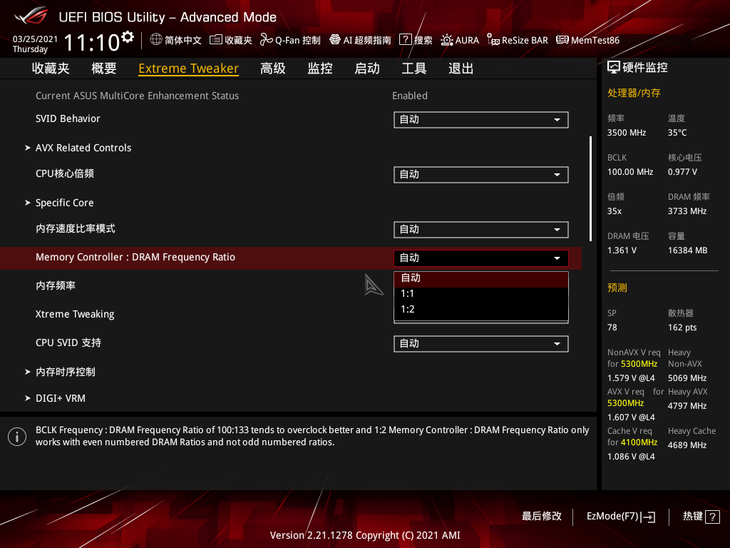The image size is (730, 548).
Task: Click the settings gear icon beside the clock
Action: [x=127, y=38]
